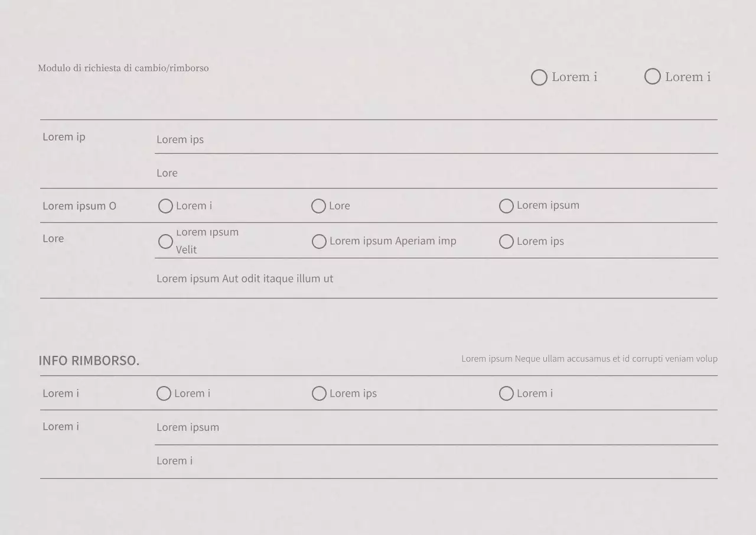This screenshot has width=756, height=535.
Task: Click the bottom 'Lorem i' input field
Action: pos(436,461)
